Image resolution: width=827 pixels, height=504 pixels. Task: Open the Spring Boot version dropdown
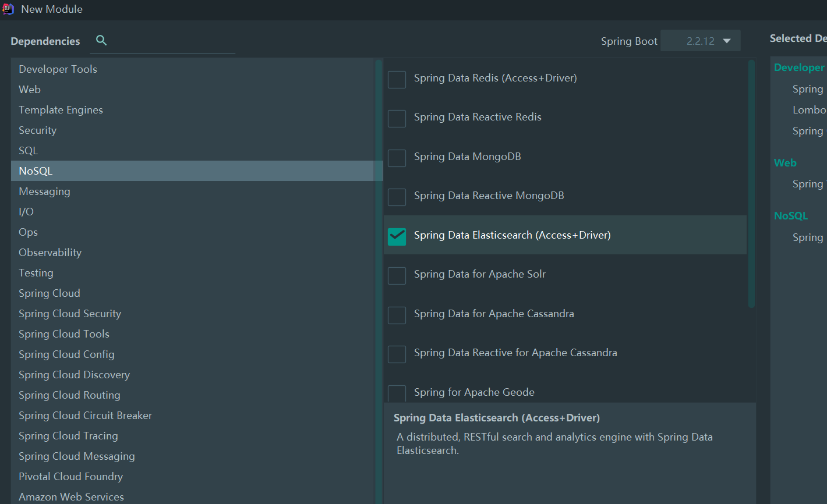701,41
